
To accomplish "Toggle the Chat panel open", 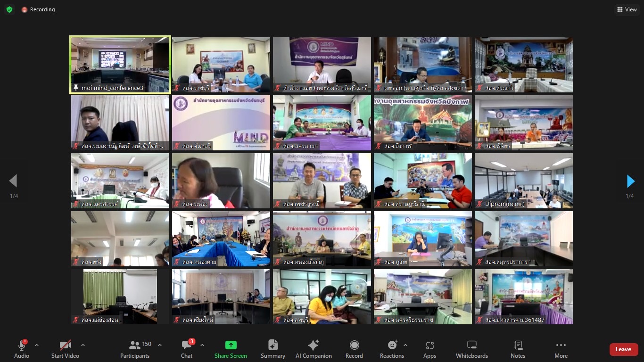I will pyautogui.click(x=187, y=349).
